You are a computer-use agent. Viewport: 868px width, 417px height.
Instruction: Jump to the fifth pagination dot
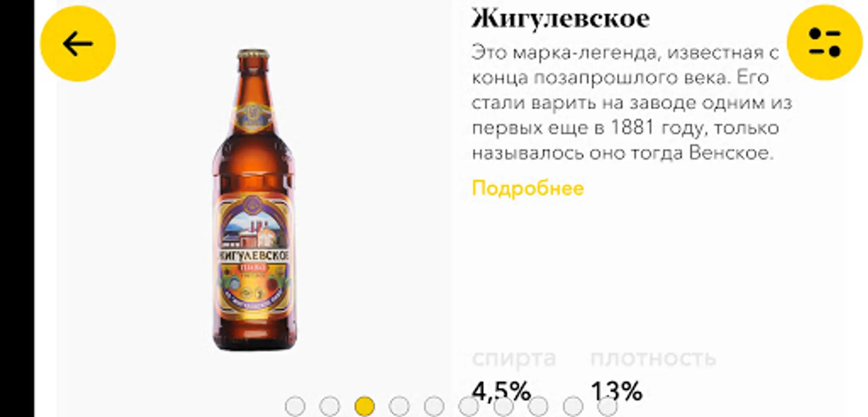[434, 406]
